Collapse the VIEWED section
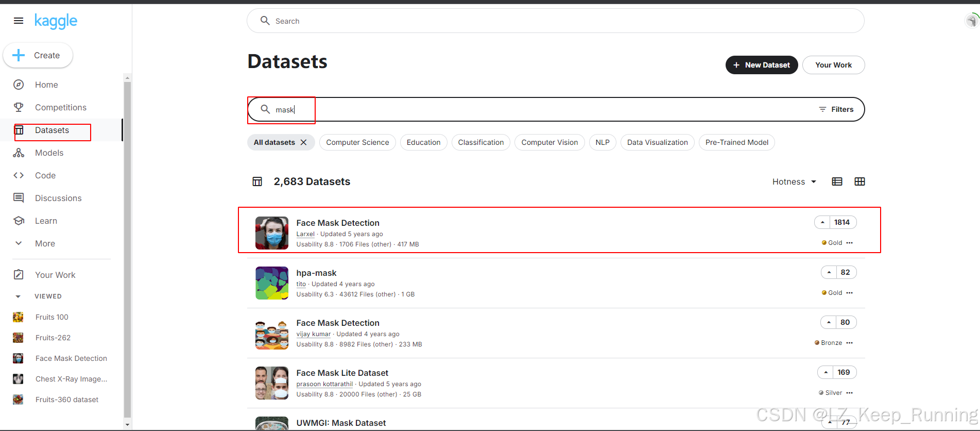This screenshot has height=431, width=980. tap(18, 296)
